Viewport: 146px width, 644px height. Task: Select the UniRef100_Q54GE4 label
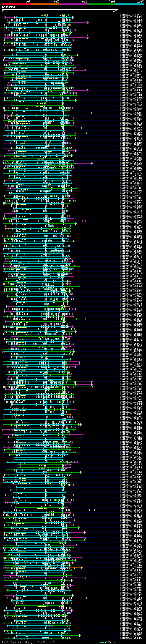pos(131,90)
